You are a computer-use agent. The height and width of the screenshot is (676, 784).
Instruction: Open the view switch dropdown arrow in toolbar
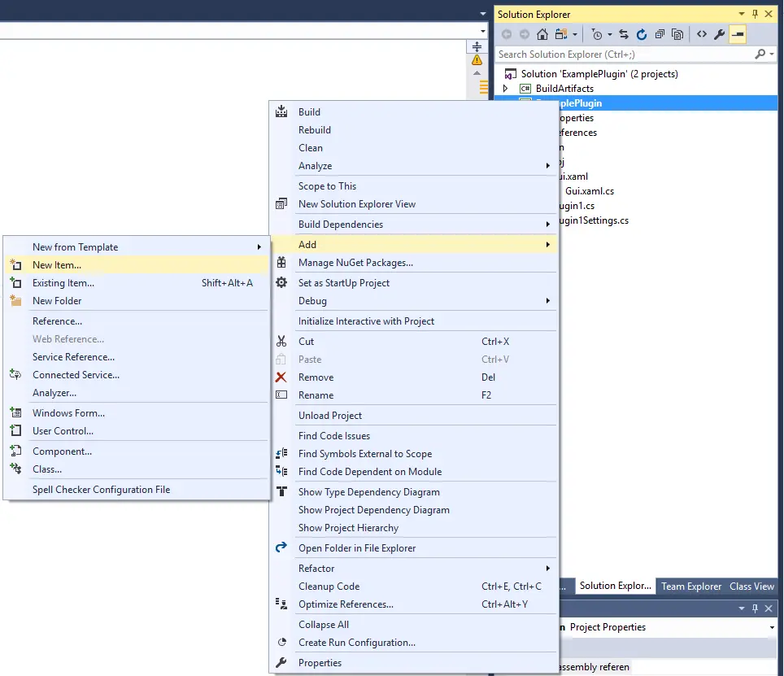tap(575, 34)
